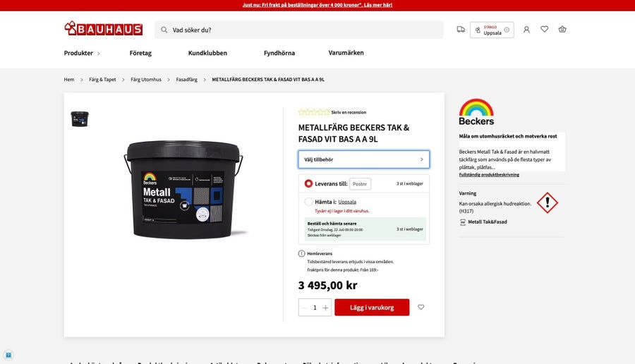
Task: Select the Leverans till radio option
Action: 308,183
